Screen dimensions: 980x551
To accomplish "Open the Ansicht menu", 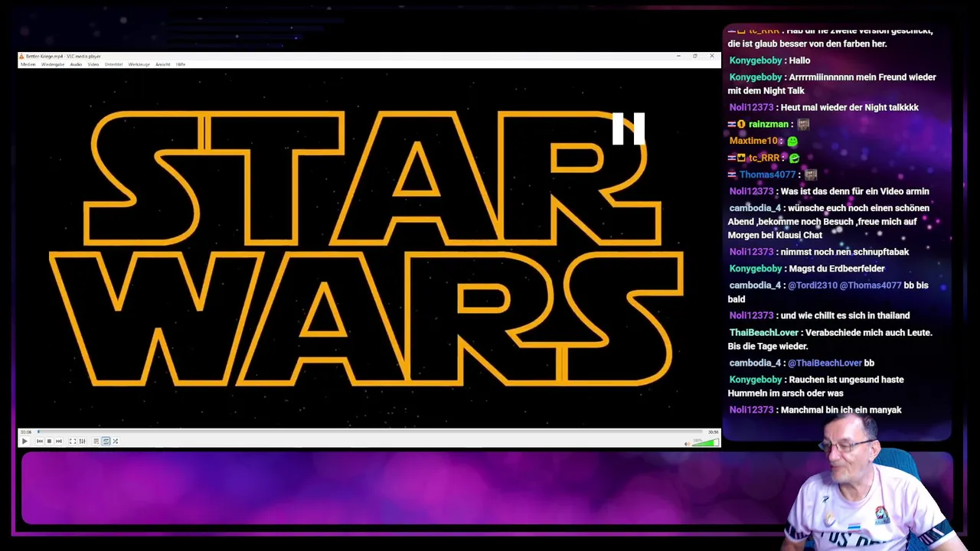I will pyautogui.click(x=162, y=64).
